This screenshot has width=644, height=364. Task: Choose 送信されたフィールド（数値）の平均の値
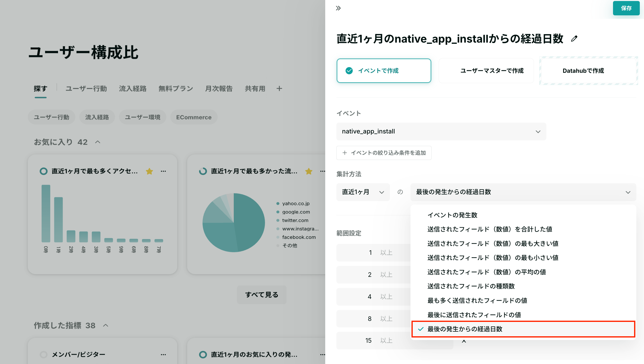point(523,272)
